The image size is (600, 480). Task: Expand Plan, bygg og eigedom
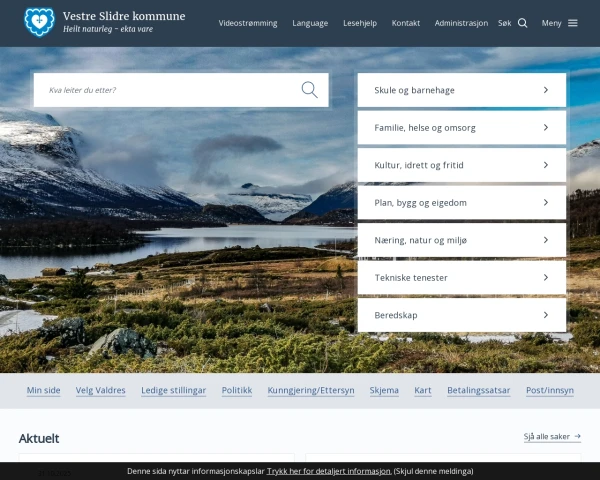click(461, 203)
